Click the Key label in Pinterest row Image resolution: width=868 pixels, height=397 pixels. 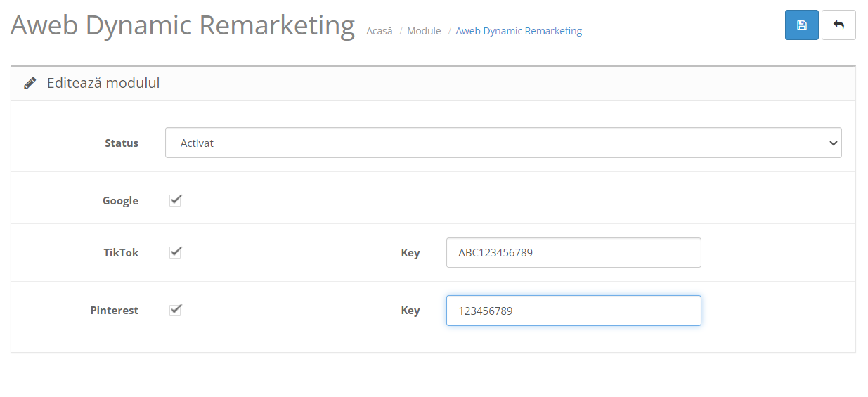(410, 311)
